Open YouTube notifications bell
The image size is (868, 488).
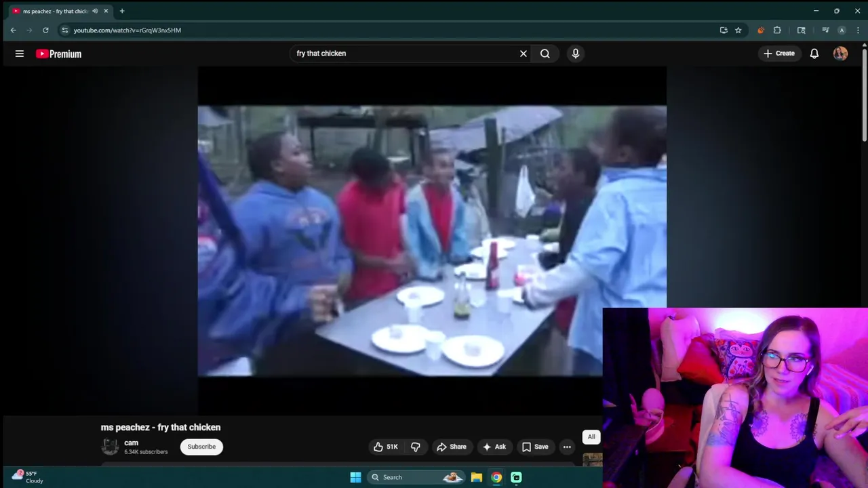(x=814, y=54)
